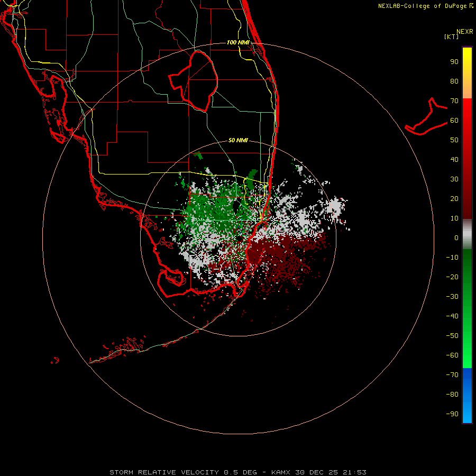Click the positive 10 scale value

(454, 218)
